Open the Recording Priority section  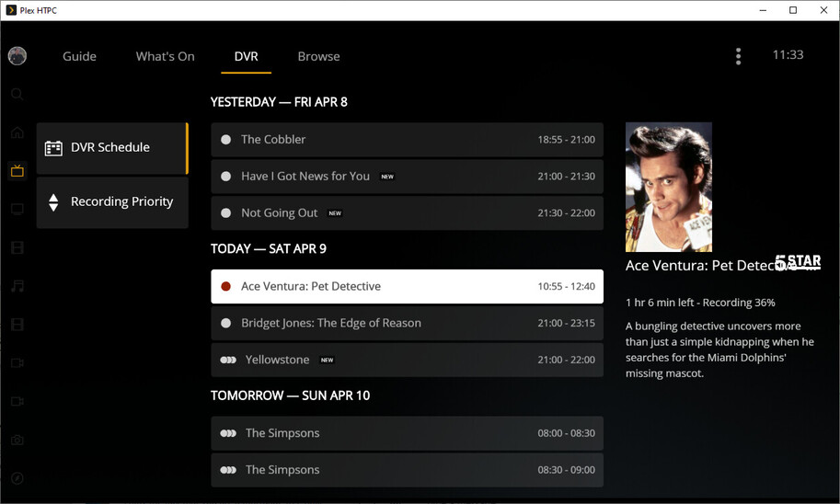pyautogui.click(x=112, y=202)
